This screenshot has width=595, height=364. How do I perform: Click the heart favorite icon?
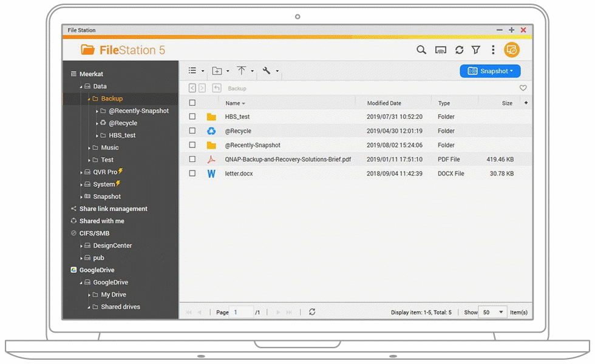[x=523, y=89]
